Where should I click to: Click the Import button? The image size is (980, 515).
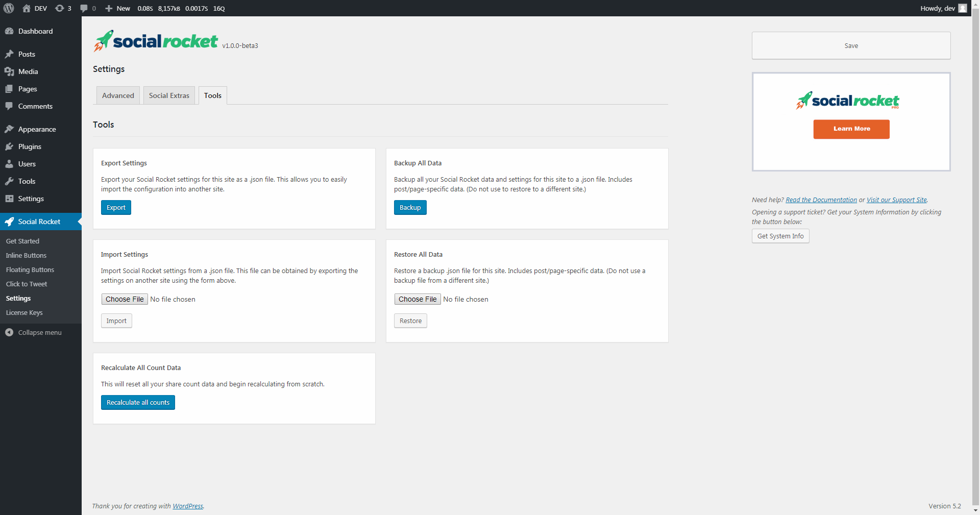(x=116, y=321)
